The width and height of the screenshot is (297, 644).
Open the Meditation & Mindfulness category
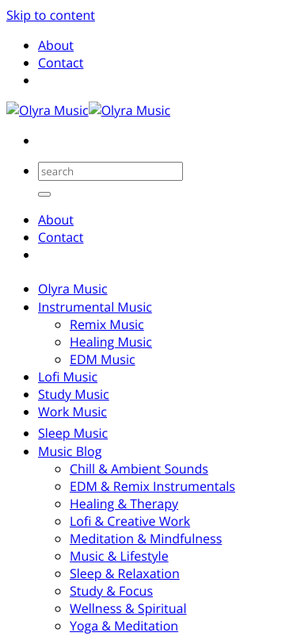(x=146, y=539)
